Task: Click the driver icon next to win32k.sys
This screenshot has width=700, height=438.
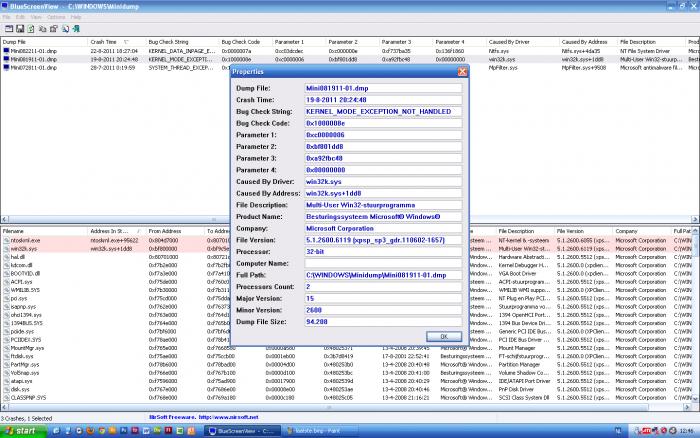Action: pyautogui.click(x=6, y=249)
